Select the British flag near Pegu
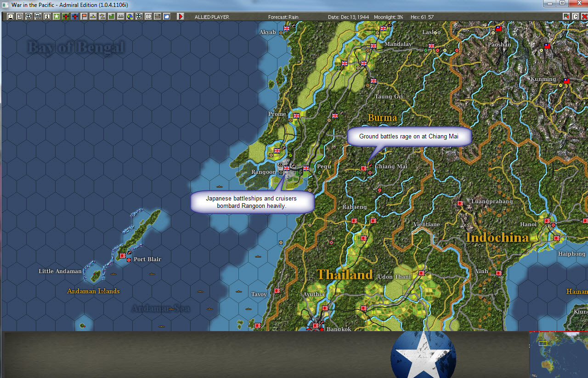Image resolution: width=588 pixels, height=378 pixels. [x=306, y=168]
